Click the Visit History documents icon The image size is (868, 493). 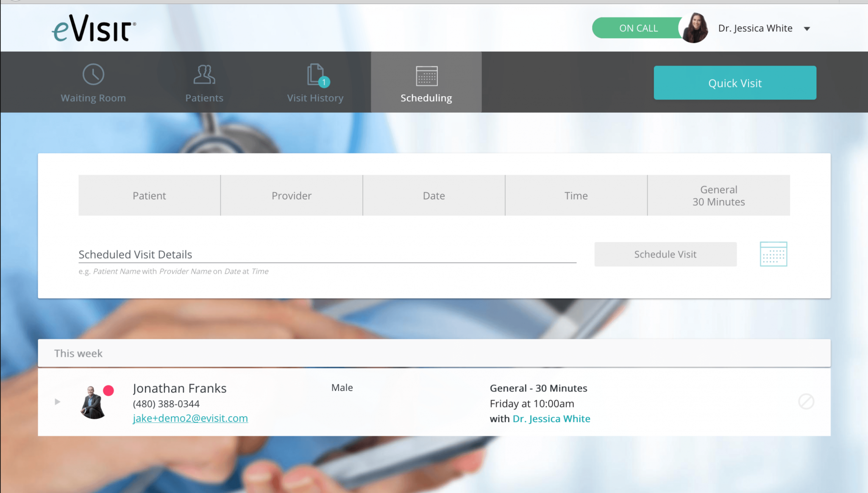(x=315, y=75)
